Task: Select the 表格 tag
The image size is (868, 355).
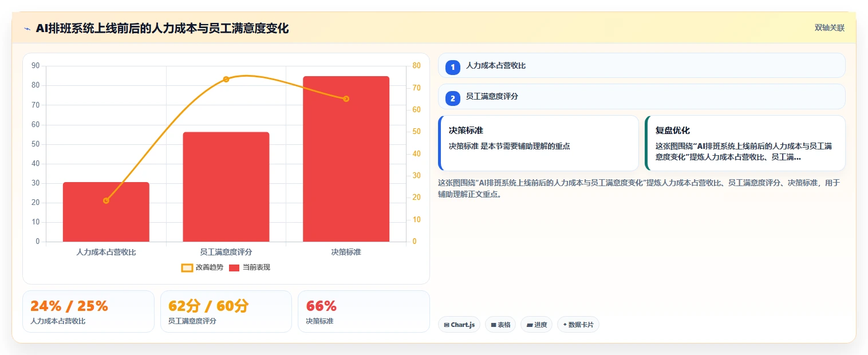Action: pyautogui.click(x=500, y=325)
